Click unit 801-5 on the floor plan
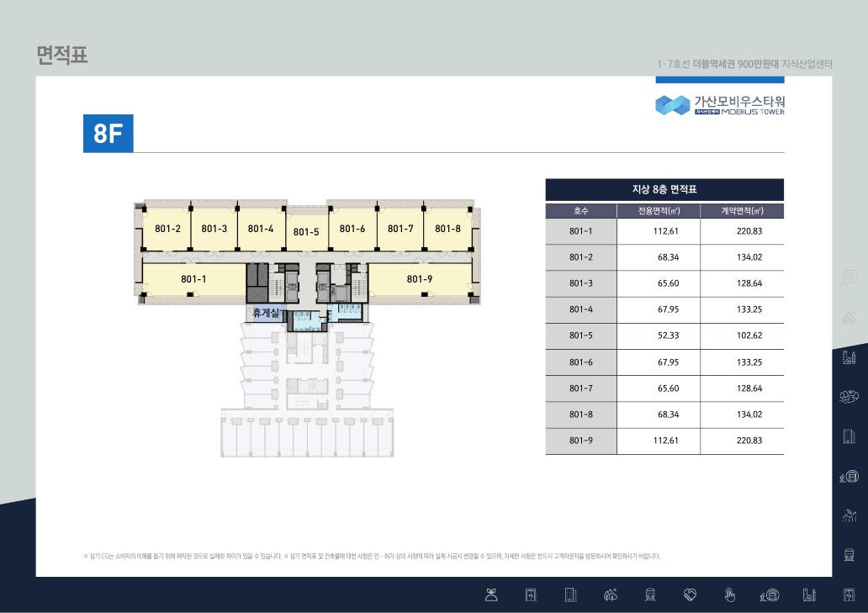This screenshot has height=613, width=868. [x=306, y=232]
